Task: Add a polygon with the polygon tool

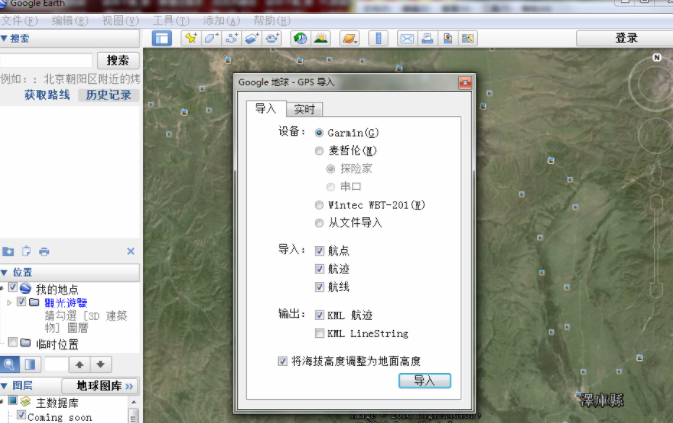Action: tap(211, 38)
